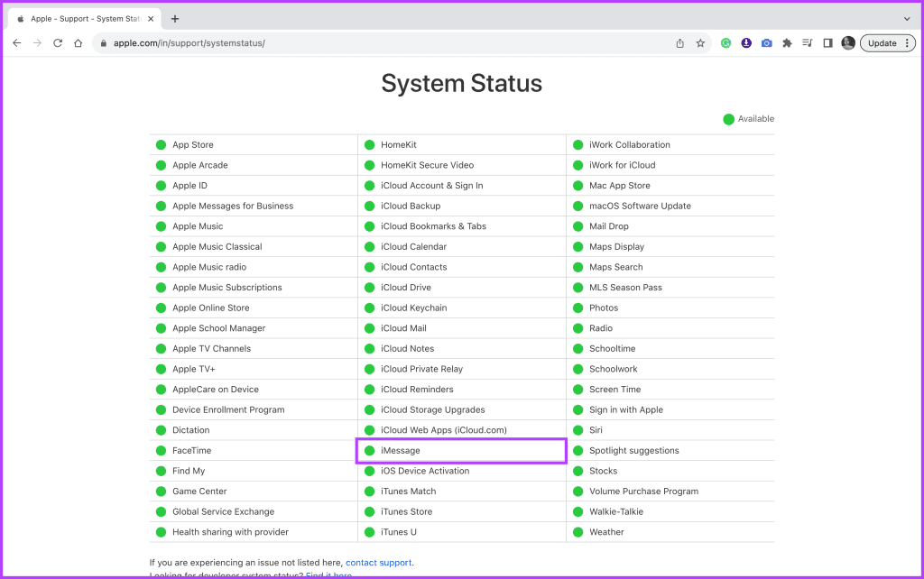Image resolution: width=924 pixels, height=579 pixels.
Task: Select the Game Center status entry
Action: pos(199,492)
